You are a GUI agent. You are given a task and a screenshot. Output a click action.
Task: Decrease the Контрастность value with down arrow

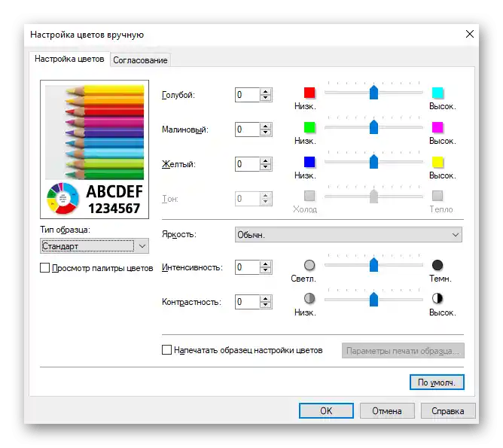coord(265,305)
